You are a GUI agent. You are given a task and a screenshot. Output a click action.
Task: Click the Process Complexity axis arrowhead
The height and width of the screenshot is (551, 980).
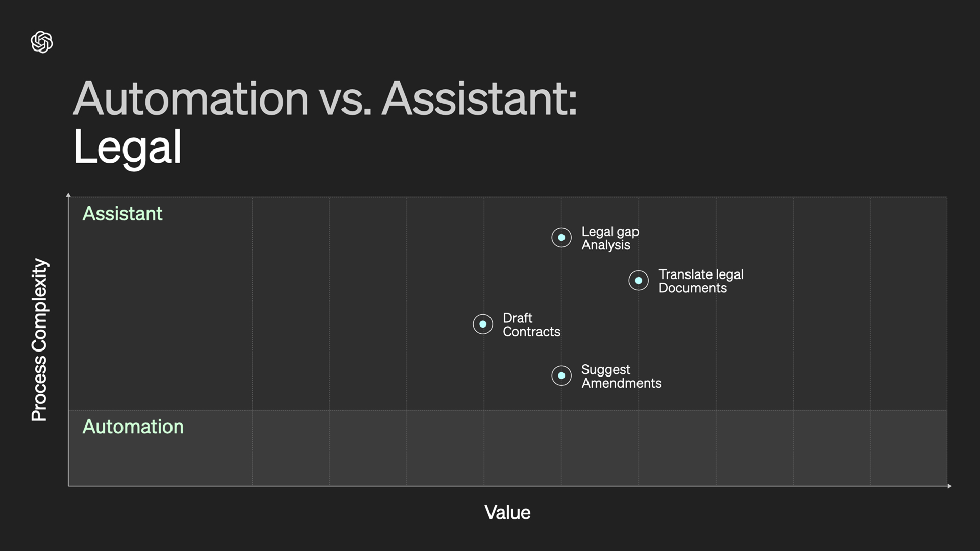[x=68, y=195]
